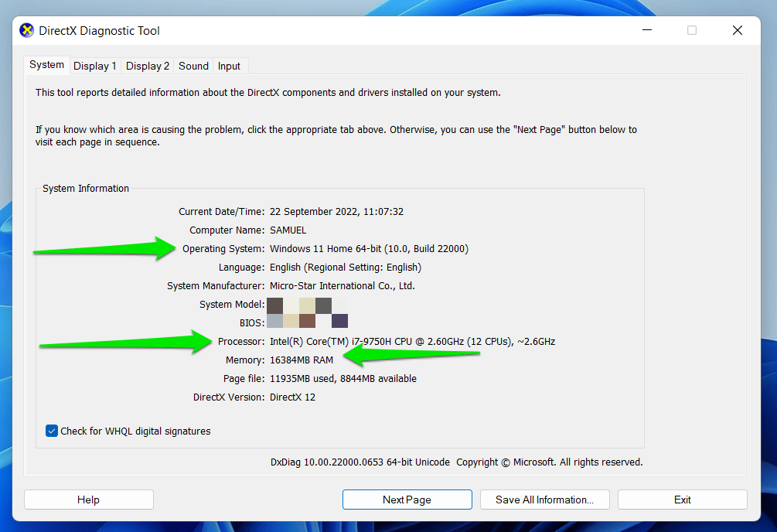The image size is (777, 532).
Task: Open the Input tab
Action: (x=229, y=66)
